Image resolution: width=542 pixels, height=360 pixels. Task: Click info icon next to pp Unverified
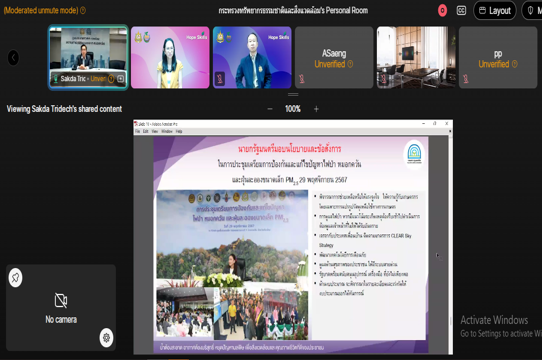point(515,64)
